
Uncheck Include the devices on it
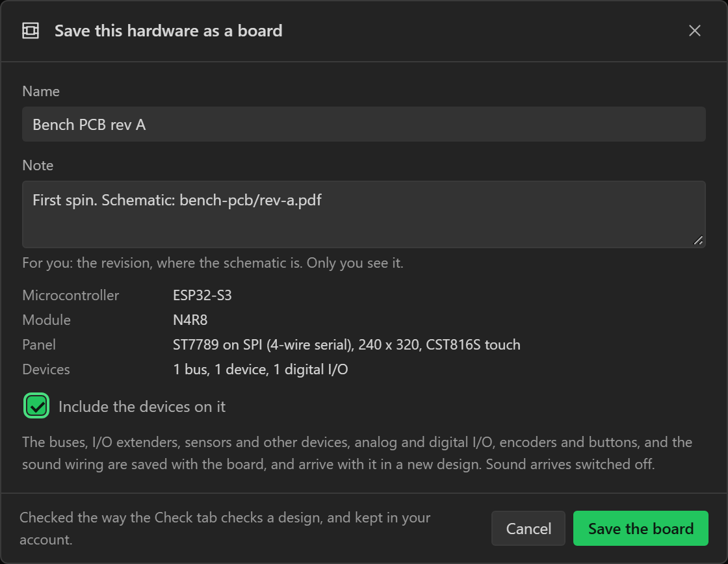pyautogui.click(x=36, y=405)
